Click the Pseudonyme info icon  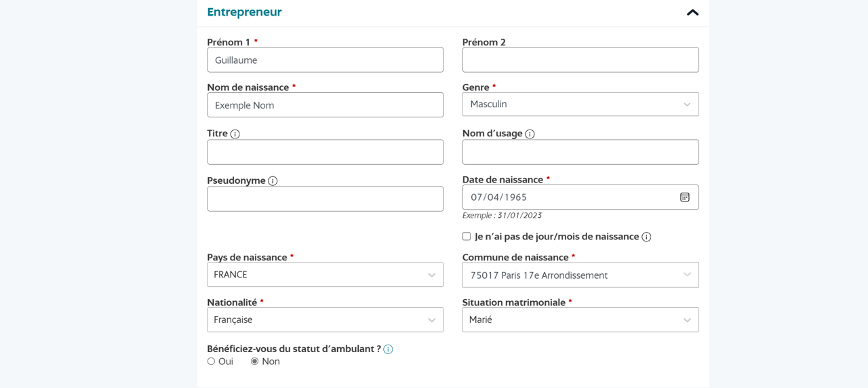coord(273,181)
